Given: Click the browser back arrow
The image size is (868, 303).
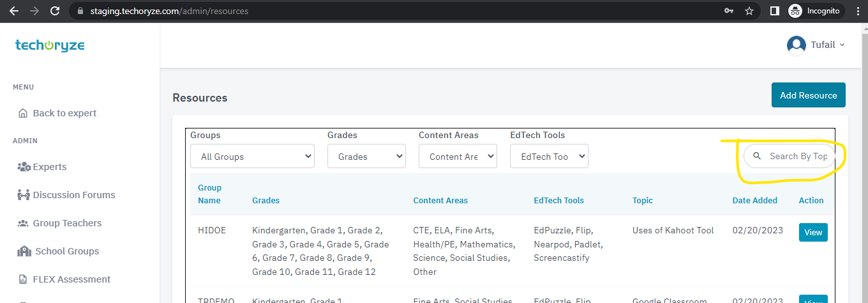Looking at the screenshot, I should pyautogui.click(x=13, y=11).
